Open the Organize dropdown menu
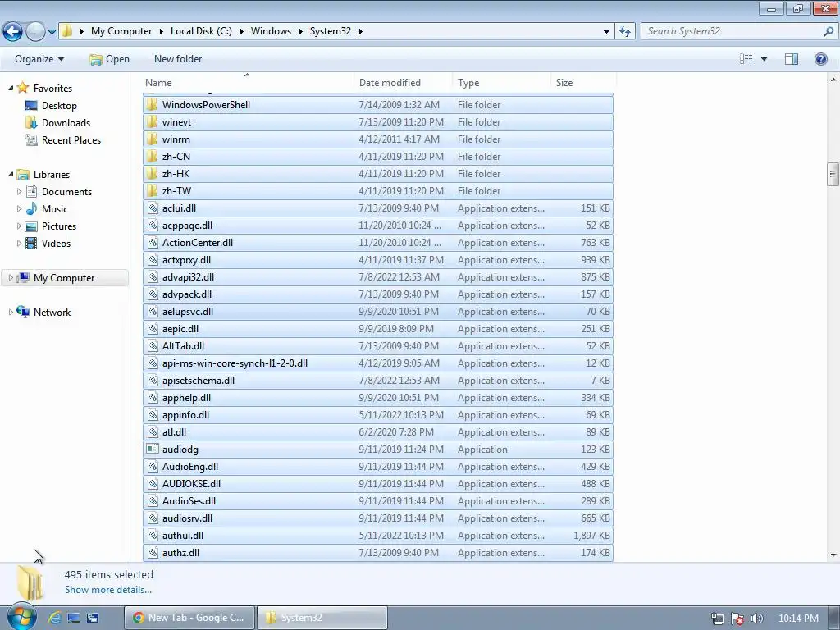The image size is (840, 630). pyautogui.click(x=39, y=59)
